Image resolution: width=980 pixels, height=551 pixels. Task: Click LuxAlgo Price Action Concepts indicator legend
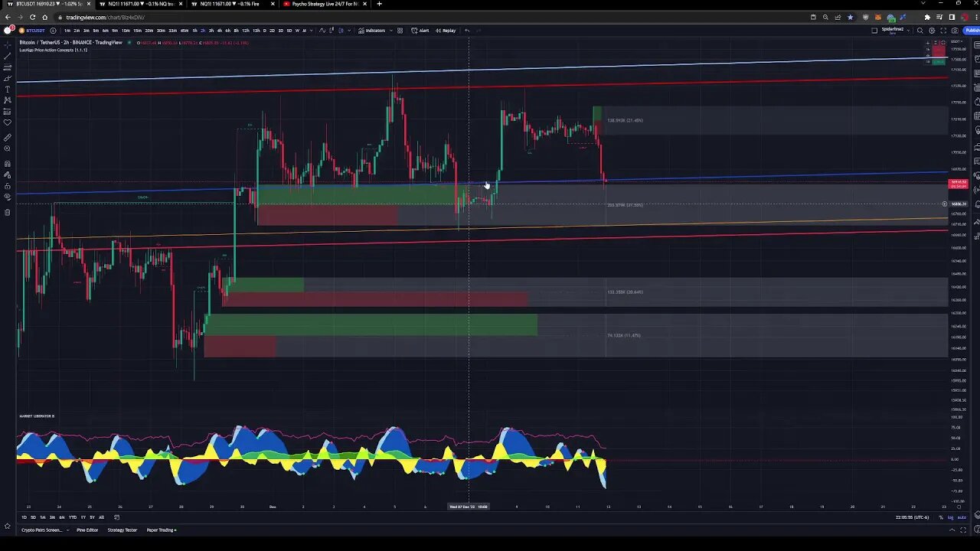54,50
